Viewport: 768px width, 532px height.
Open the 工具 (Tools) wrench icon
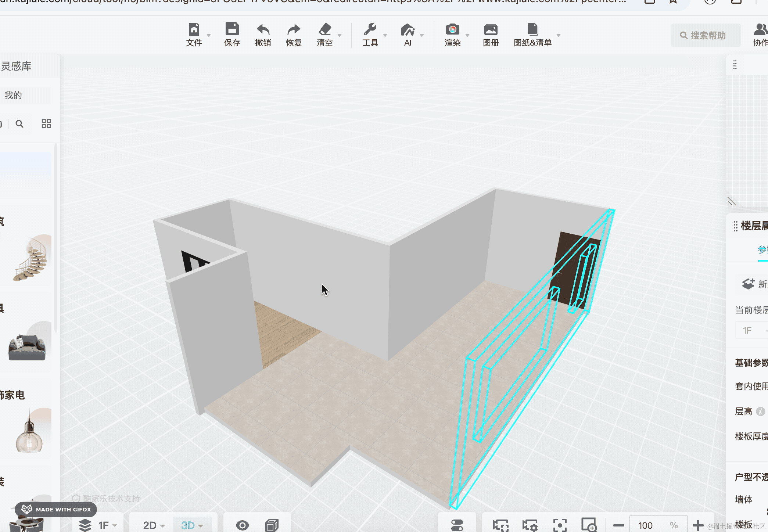[370, 29]
